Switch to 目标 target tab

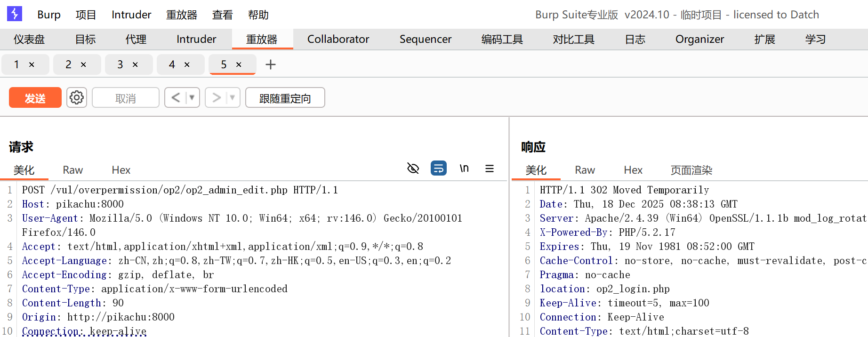pos(86,39)
